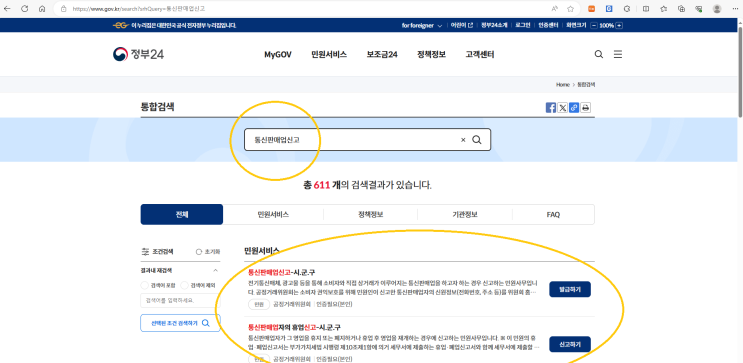Screen dimensions: 743x363
Task: Open the 고객센터 menu
Action: coord(480,54)
